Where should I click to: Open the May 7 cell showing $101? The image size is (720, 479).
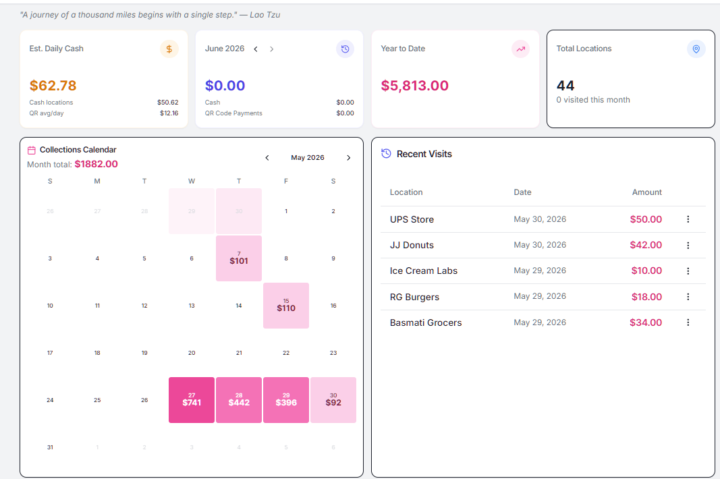tap(239, 259)
